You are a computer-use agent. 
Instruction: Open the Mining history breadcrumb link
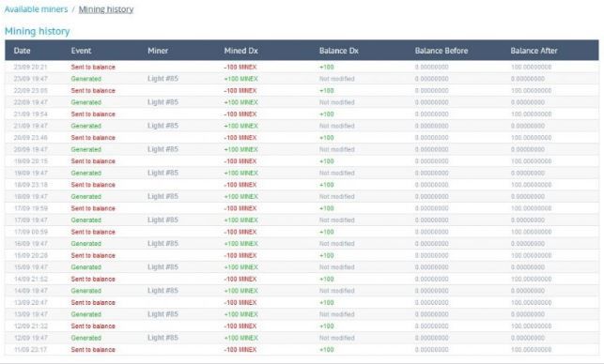point(106,9)
